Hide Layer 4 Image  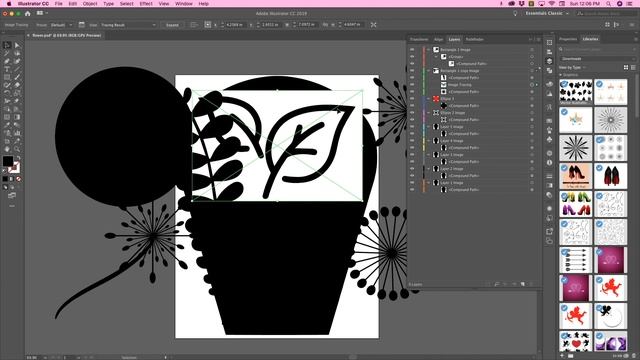point(412,141)
